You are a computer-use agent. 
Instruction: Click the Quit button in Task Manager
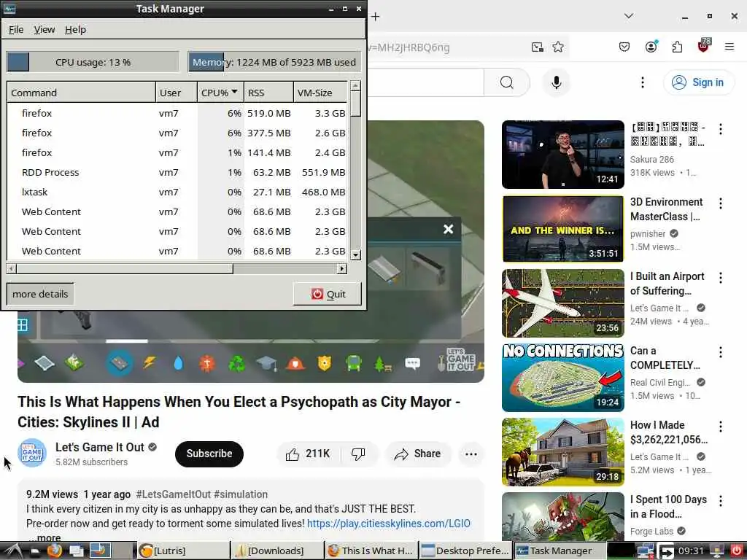[x=328, y=294]
